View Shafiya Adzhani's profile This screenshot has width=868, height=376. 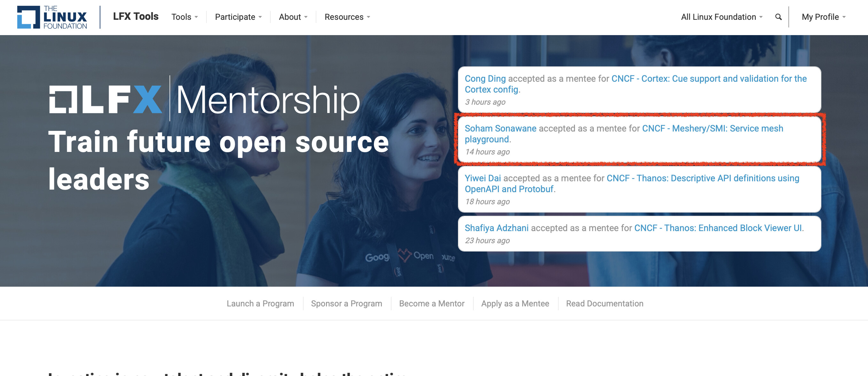[x=496, y=228]
